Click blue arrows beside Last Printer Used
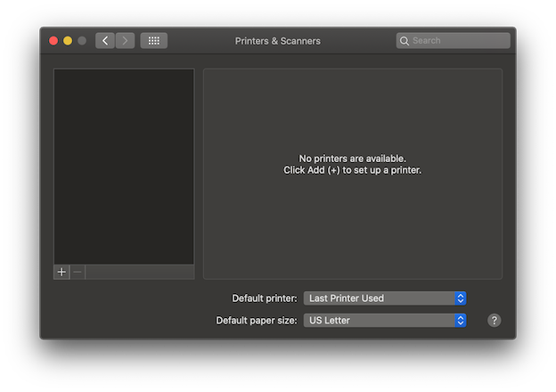The width and height of the screenshot is (556, 392). (461, 298)
